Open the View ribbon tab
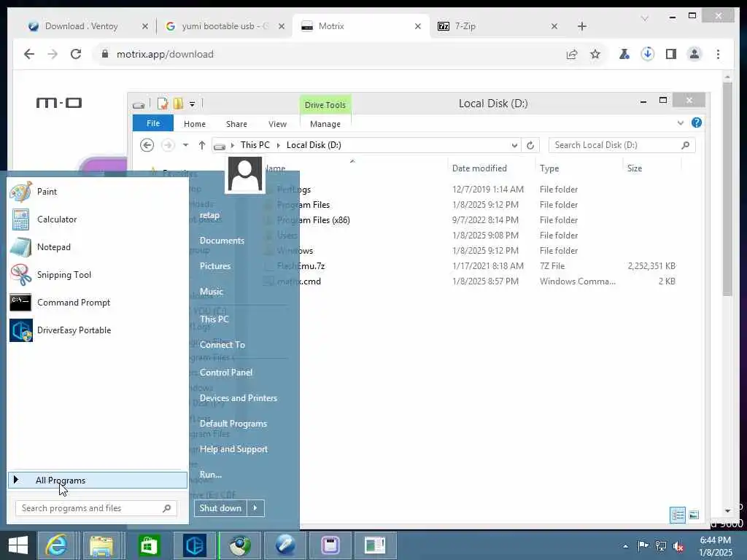The width and height of the screenshot is (747, 560). click(277, 124)
